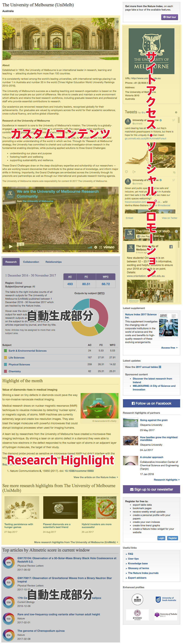183x644 pixels.
Task: Click More research highlights from UniMelb link
Action: (76, 542)
